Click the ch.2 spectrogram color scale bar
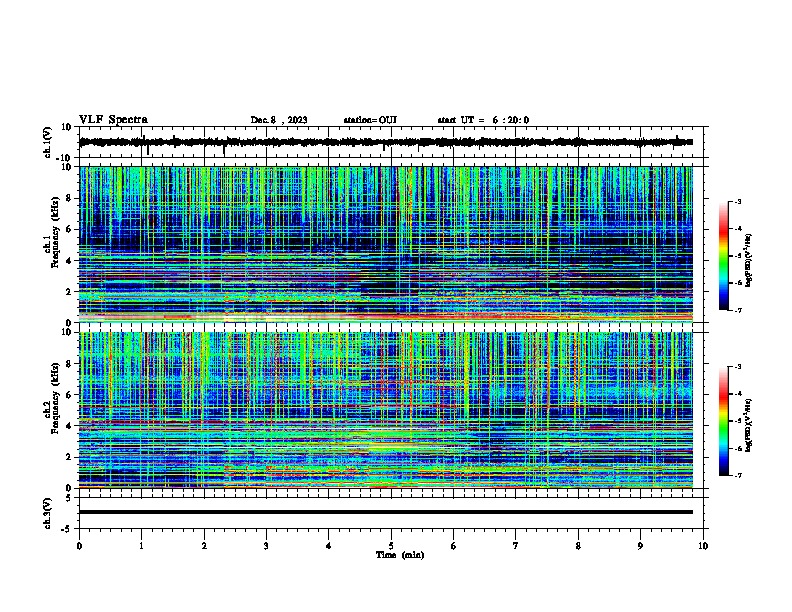 click(724, 421)
